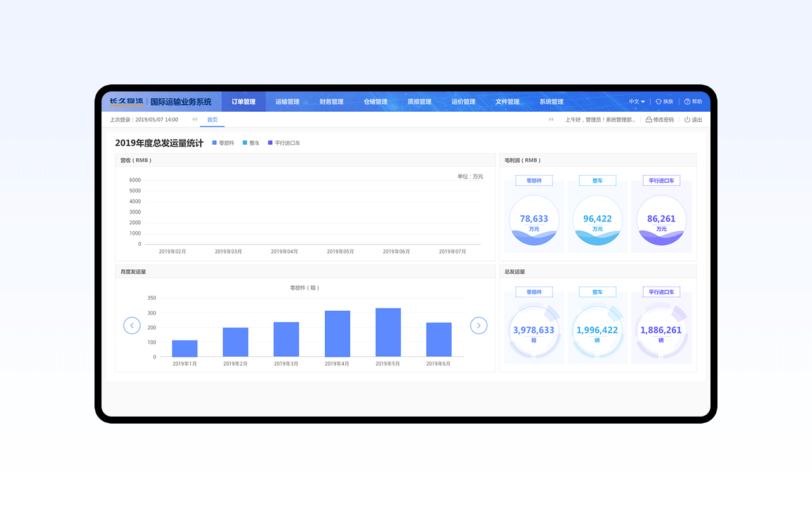
Task: Click 修改密码 lock link
Action: point(660,119)
